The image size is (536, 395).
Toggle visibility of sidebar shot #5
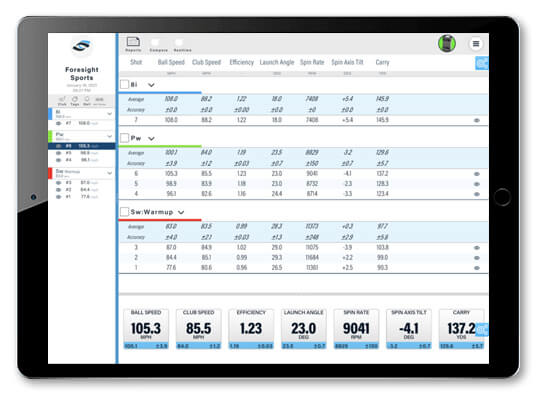(x=58, y=153)
